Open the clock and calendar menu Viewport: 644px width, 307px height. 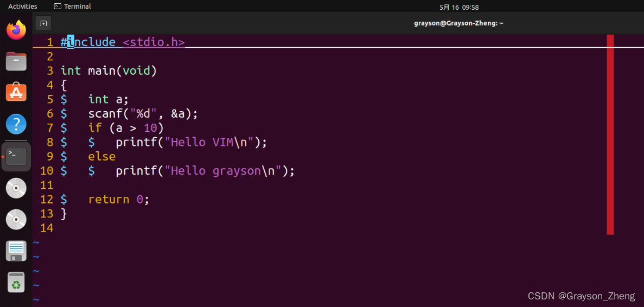point(459,7)
